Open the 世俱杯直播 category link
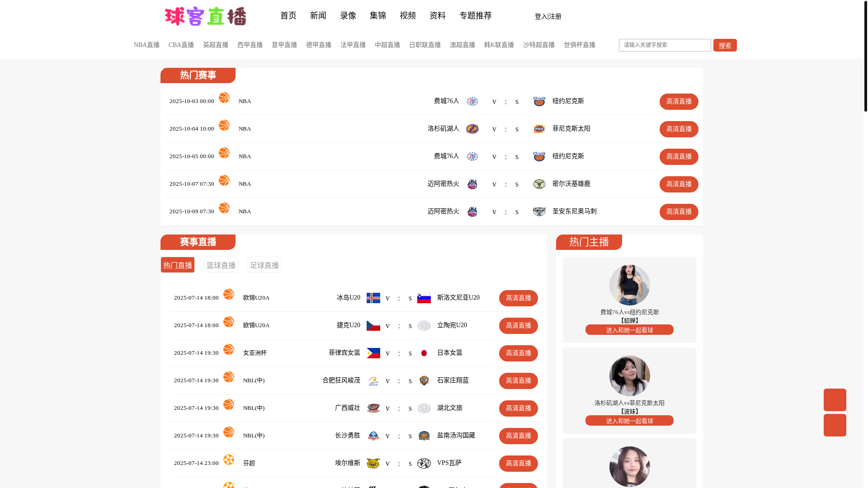868x488 pixels. [x=580, y=45]
